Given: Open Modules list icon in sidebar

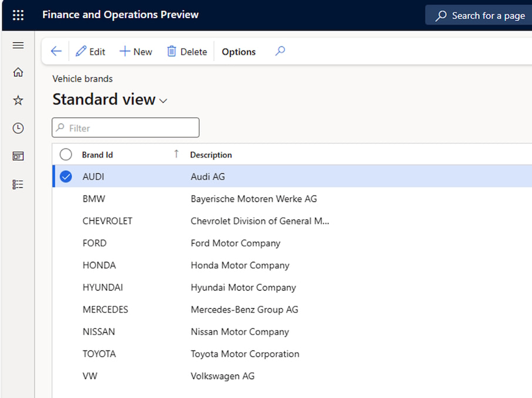Looking at the screenshot, I should coord(18,184).
